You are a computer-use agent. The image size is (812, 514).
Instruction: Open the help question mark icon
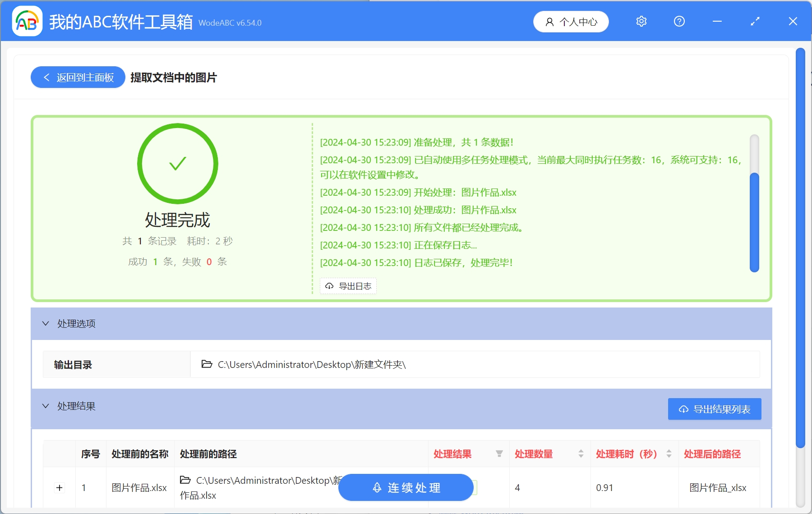tap(679, 21)
